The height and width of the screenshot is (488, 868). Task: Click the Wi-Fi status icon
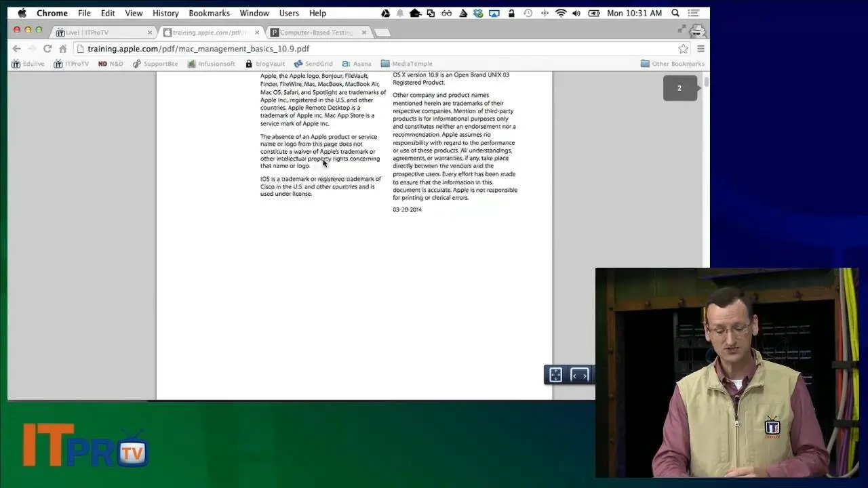click(561, 13)
